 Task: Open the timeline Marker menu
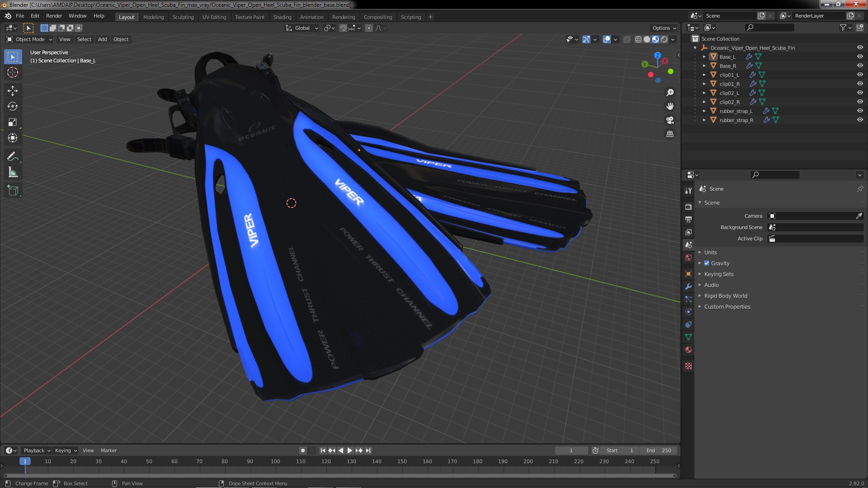click(x=108, y=450)
